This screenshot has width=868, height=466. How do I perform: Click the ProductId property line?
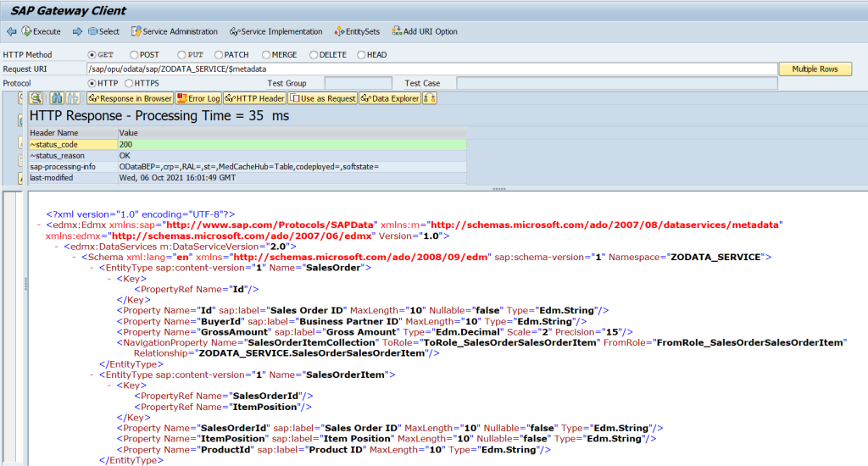[x=333, y=449]
